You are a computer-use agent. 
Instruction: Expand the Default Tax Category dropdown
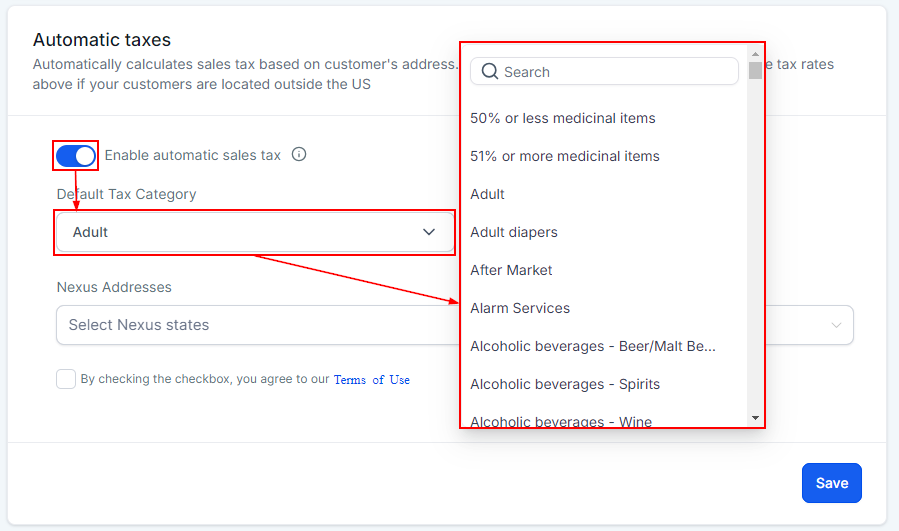[x=255, y=232]
